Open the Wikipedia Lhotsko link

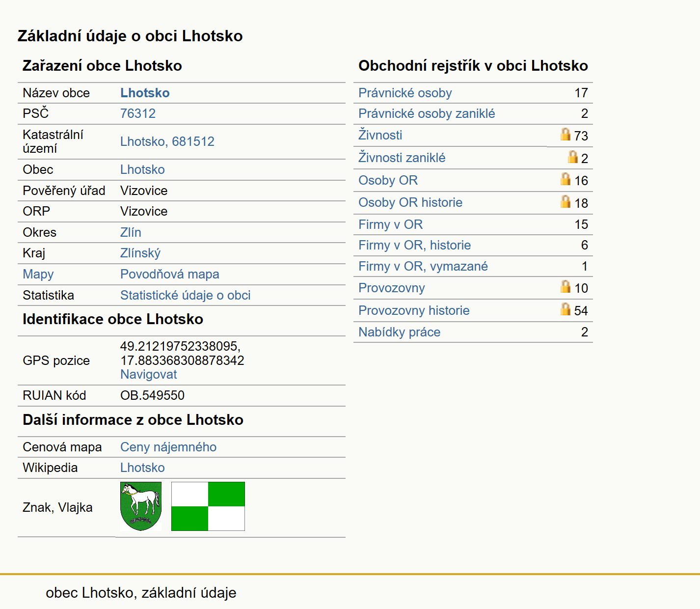(x=142, y=468)
